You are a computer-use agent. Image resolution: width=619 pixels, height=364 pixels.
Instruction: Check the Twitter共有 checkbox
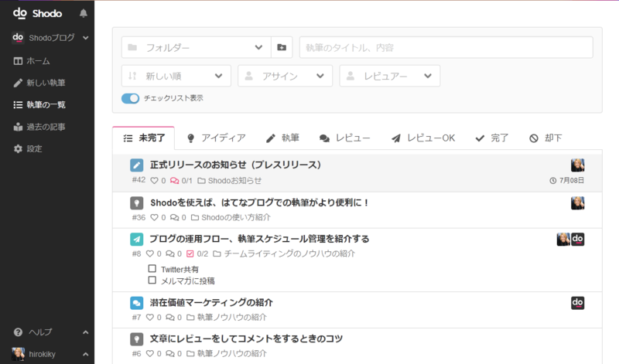point(152,269)
